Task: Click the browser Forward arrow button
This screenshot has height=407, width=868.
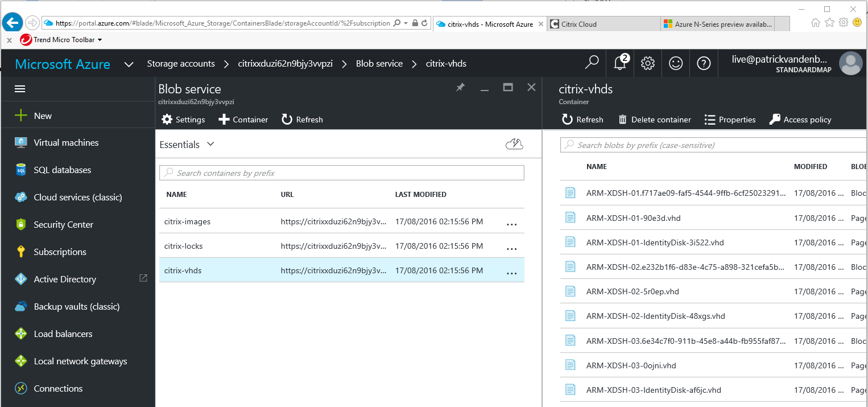Action: coord(32,23)
